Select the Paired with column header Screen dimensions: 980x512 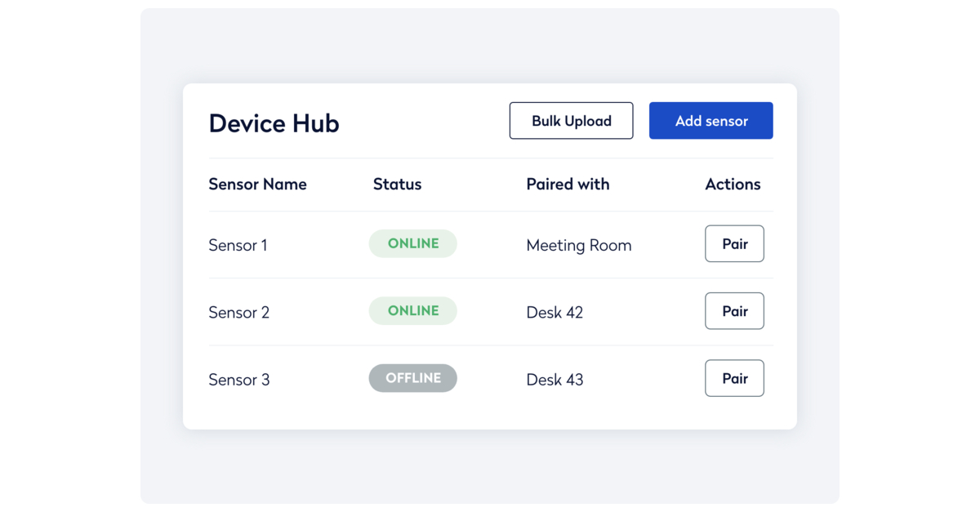tap(568, 185)
